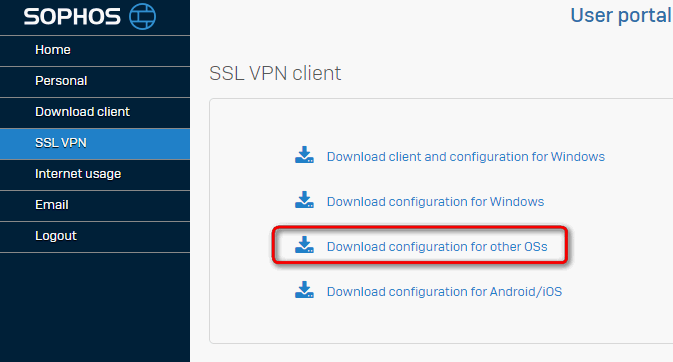Log out via the Logout item
Viewport: 673px width, 362px height.
tap(95, 237)
